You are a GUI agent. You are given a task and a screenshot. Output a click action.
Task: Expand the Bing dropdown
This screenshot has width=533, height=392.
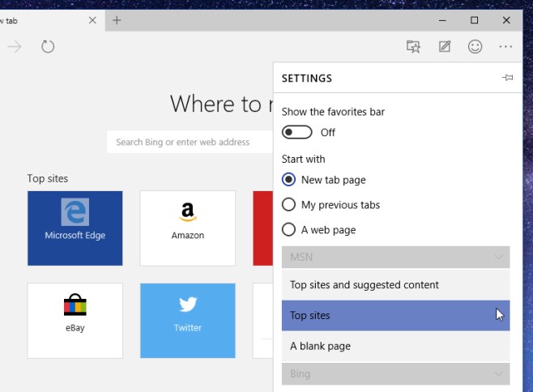pyautogui.click(x=395, y=374)
